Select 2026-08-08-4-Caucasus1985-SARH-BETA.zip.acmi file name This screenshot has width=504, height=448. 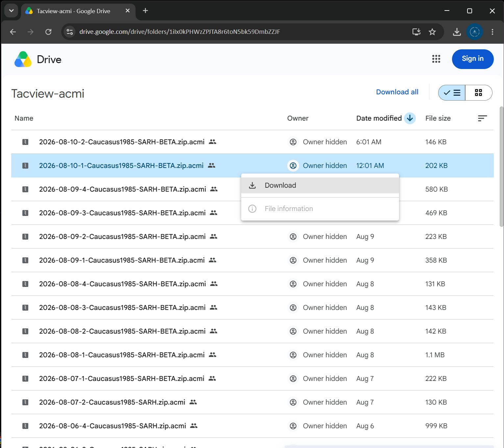(123, 284)
